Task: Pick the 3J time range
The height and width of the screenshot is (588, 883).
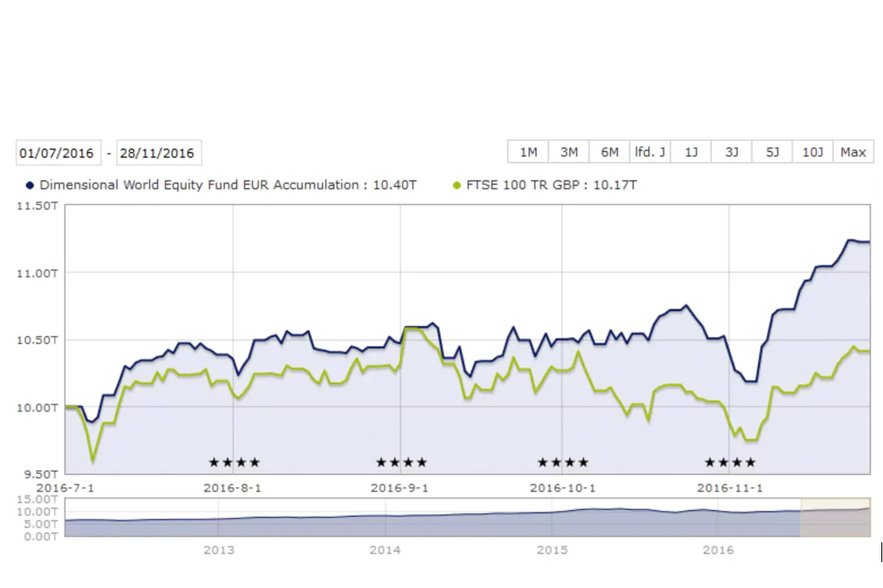Action: point(731,152)
